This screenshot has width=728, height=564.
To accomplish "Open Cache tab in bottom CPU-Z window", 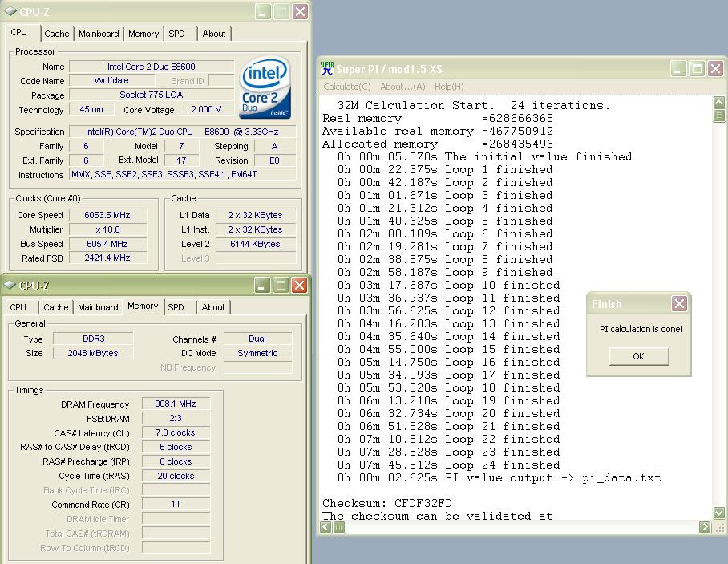I will coord(55,307).
